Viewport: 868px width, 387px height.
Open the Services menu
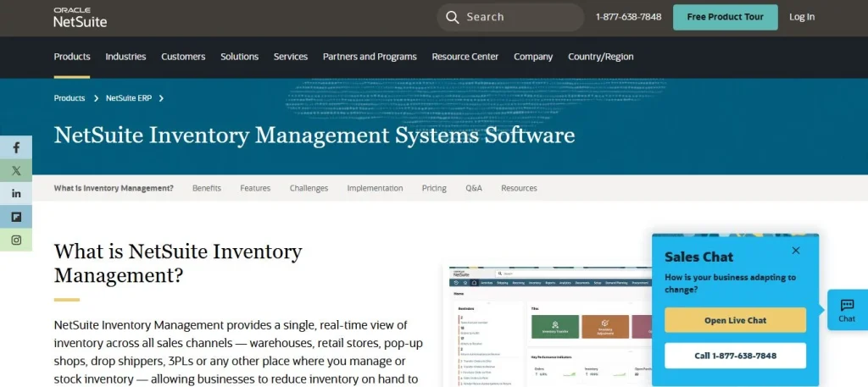291,57
